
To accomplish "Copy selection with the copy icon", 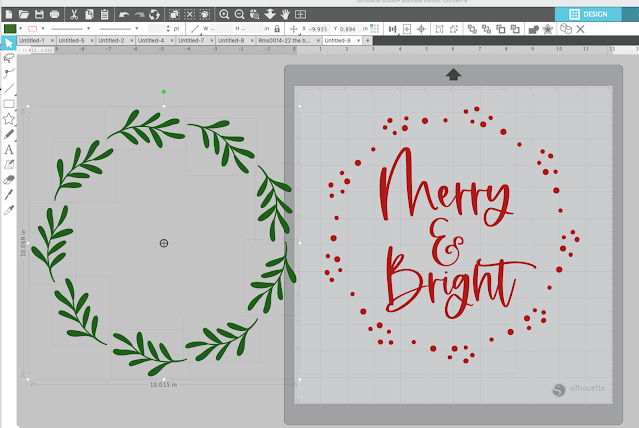I will point(89,15).
